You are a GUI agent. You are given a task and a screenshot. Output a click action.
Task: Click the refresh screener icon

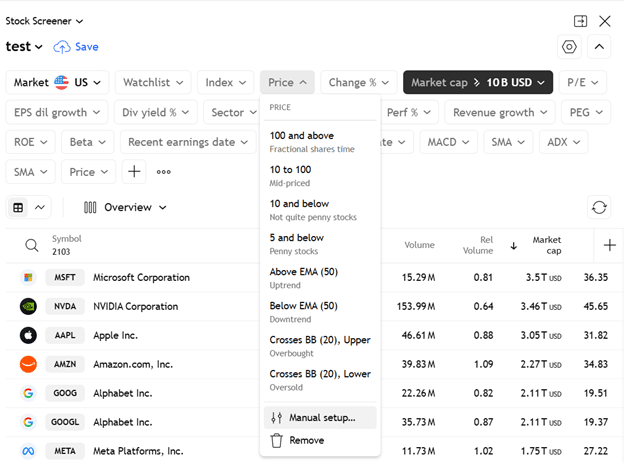point(598,207)
